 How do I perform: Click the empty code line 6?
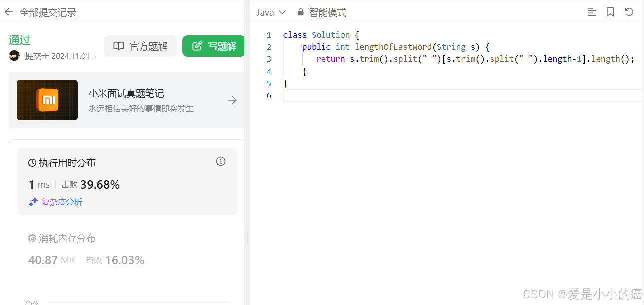tap(462, 95)
